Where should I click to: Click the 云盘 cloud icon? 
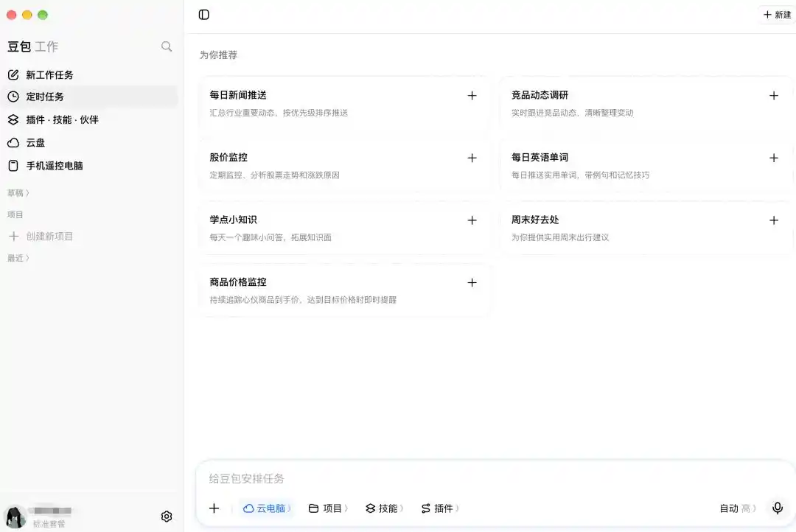click(x=14, y=143)
